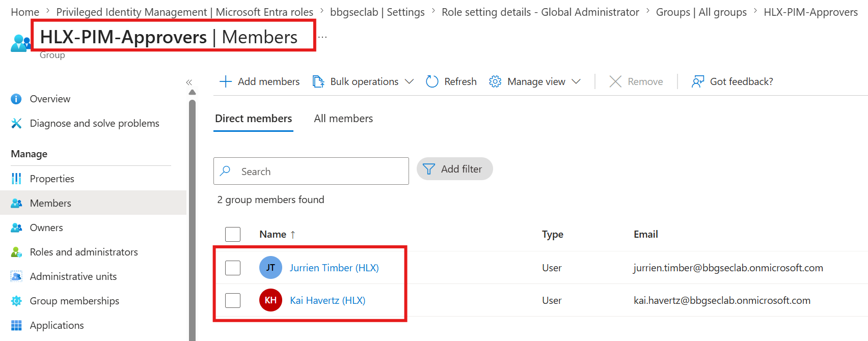Select Members in the sidebar
868x341 pixels.
[x=93, y=203]
